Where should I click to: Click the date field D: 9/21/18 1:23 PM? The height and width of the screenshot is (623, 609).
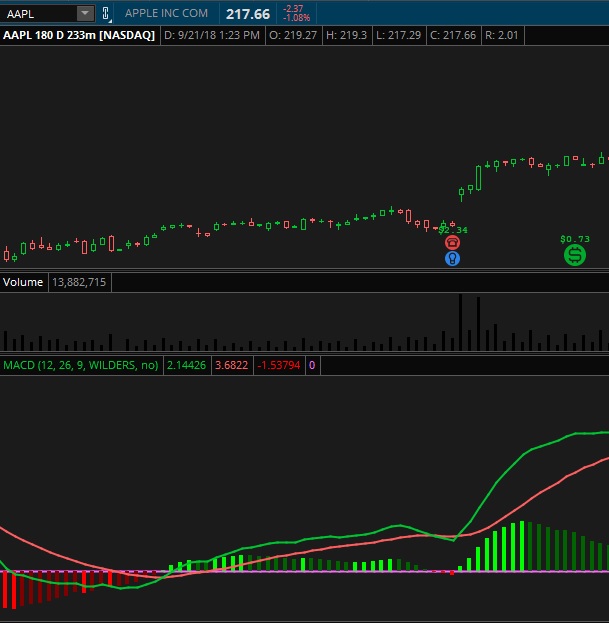(212, 35)
